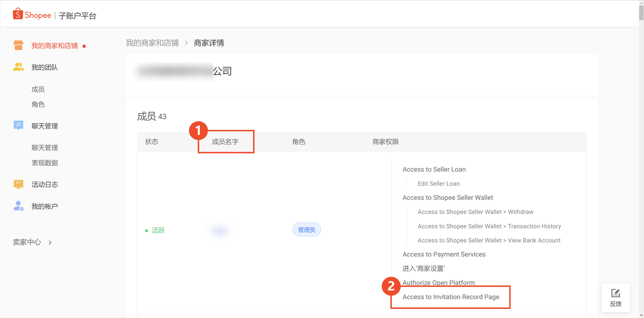Click the Access to Shopee Seller Wallet permission

point(448,198)
